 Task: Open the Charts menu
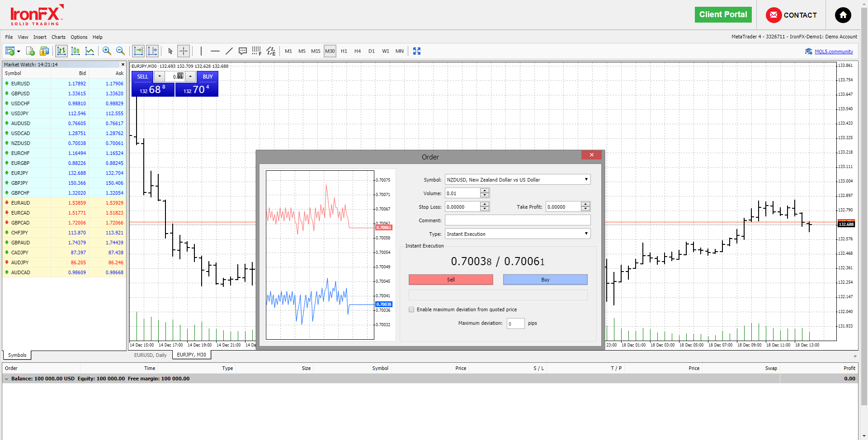tap(58, 37)
